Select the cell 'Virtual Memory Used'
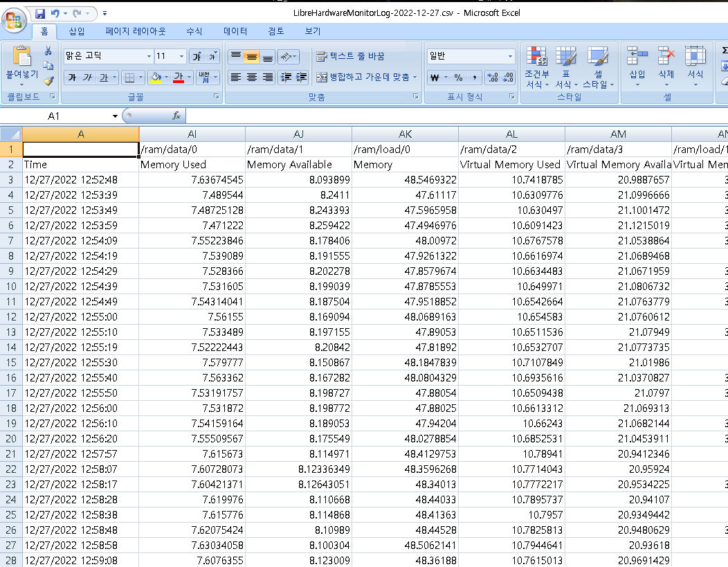The width and height of the screenshot is (728, 567). (x=510, y=164)
